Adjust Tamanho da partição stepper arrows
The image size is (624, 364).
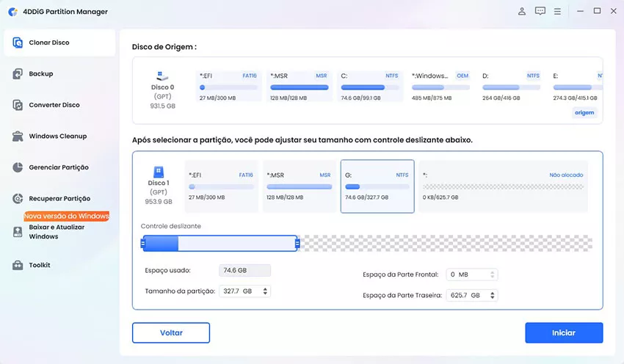265,291
